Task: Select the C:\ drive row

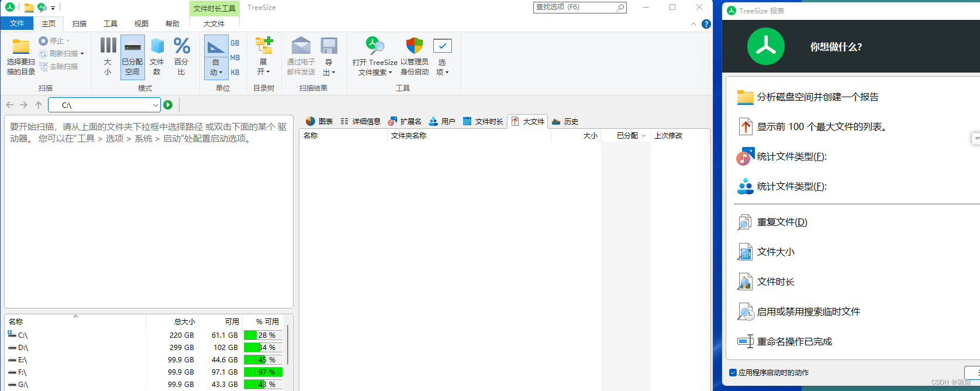Action: 144,335
